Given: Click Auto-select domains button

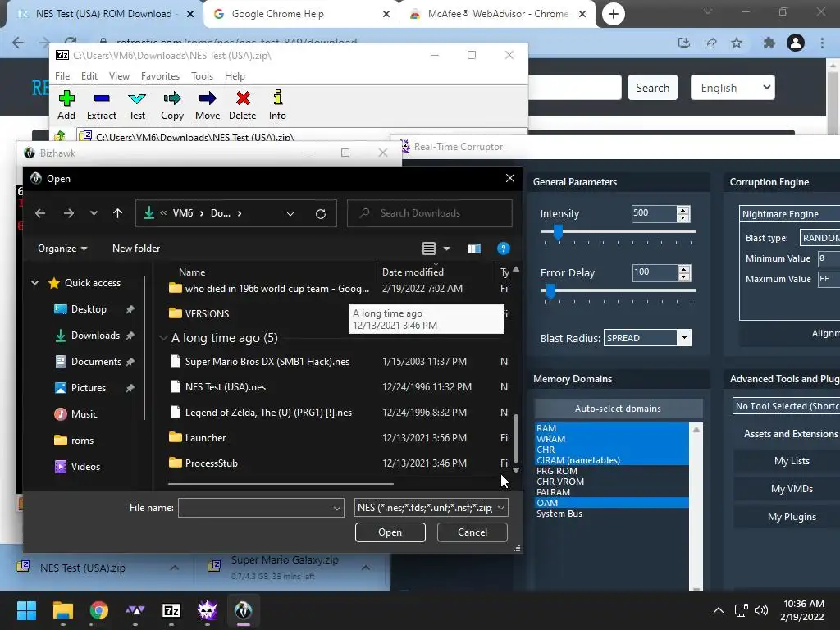Looking at the screenshot, I should (619, 409).
